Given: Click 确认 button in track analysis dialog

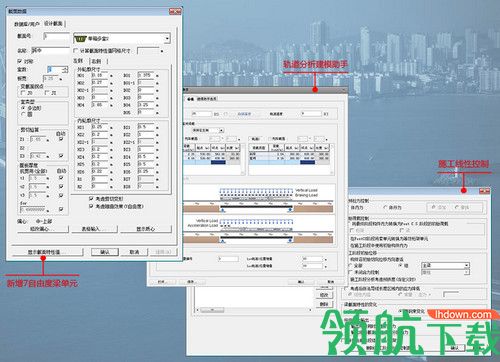Looking at the screenshot, I should pyautogui.click(x=301, y=282).
